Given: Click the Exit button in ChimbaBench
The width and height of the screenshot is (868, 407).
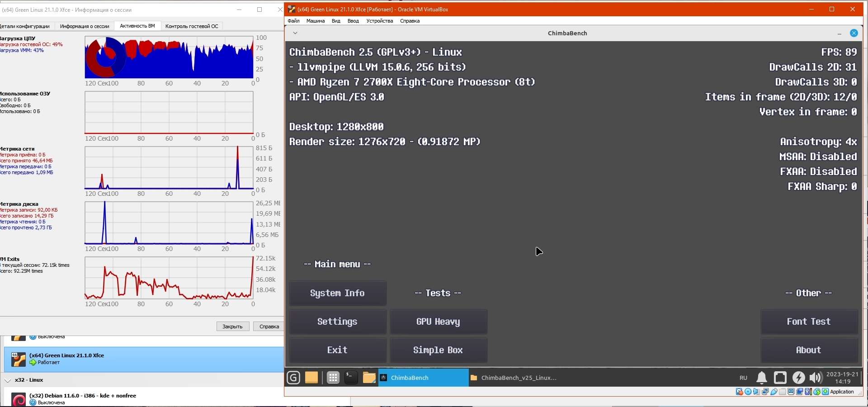Looking at the screenshot, I should (x=338, y=350).
